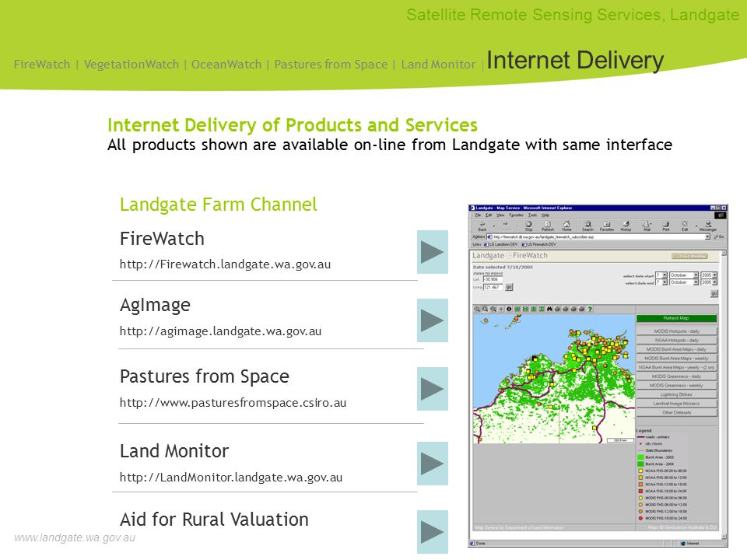
Task: Open the Firewatch.landgate.wa.gov.au URL
Action: click(x=226, y=264)
